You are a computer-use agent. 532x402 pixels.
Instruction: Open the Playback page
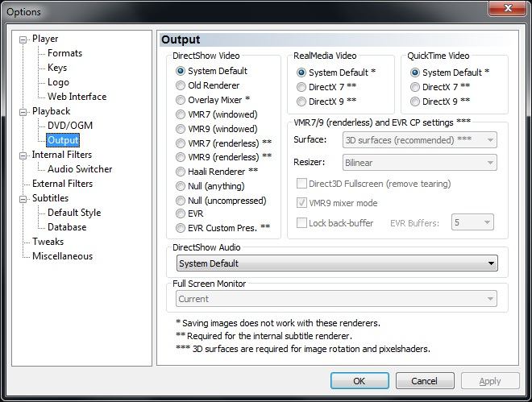coord(52,111)
